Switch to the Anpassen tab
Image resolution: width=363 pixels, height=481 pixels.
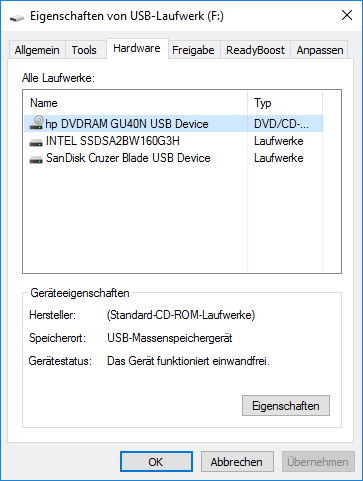click(x=320, y=50)
